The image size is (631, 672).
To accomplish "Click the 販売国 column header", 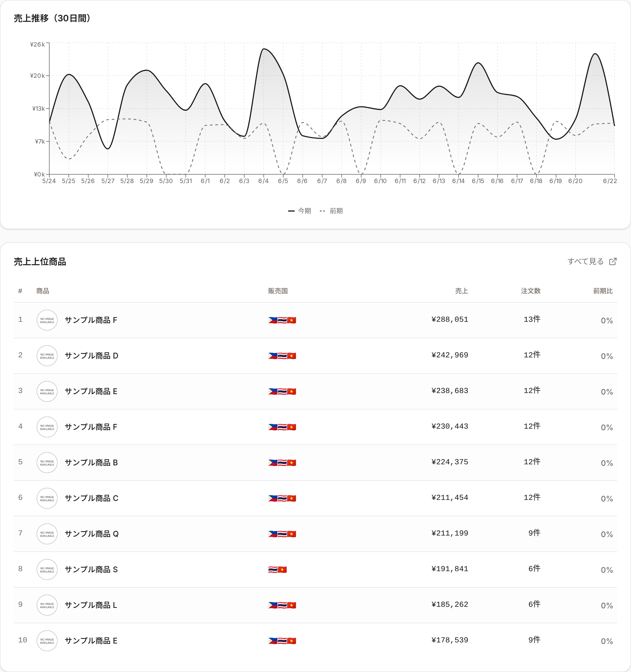I will tap(278, 291).
